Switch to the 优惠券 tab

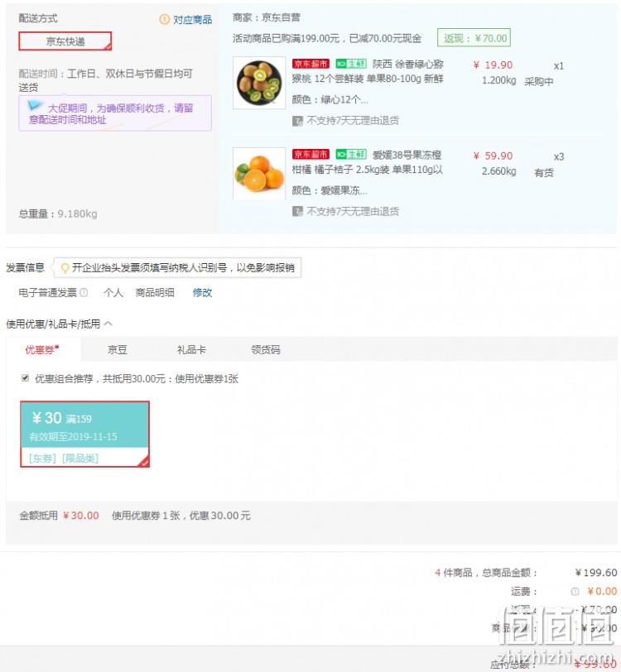[x=42, y=350]
